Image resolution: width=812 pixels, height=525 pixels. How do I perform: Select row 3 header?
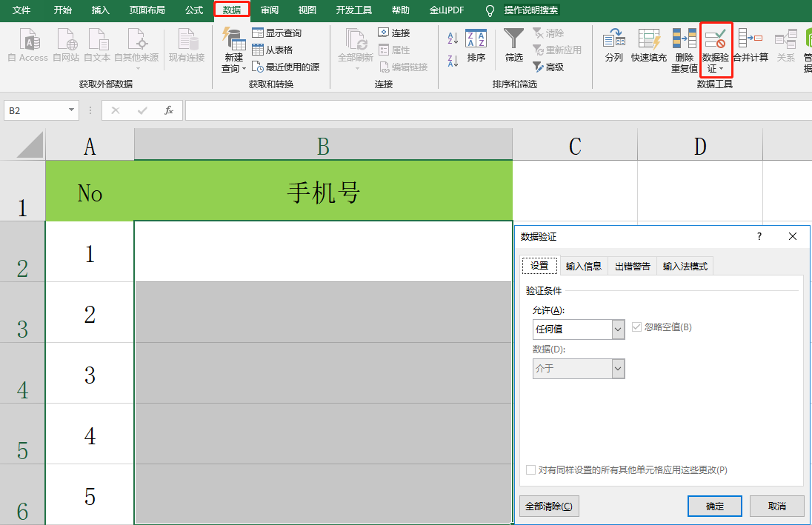coord(22,312)
